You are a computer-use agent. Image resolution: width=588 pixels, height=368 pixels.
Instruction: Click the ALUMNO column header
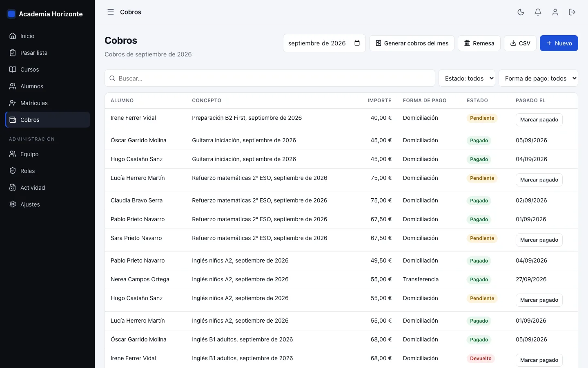click(x=122, y=101)
